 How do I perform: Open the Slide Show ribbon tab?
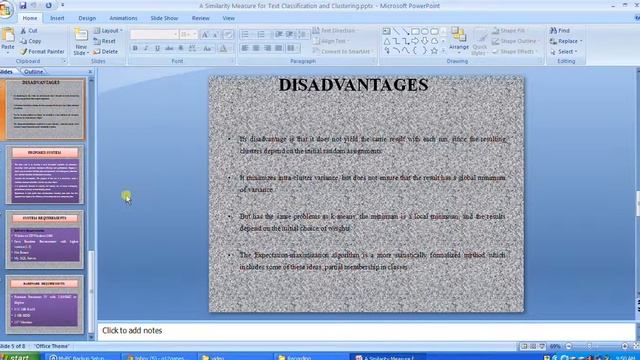pyautogui.click(x=164, y=18)
